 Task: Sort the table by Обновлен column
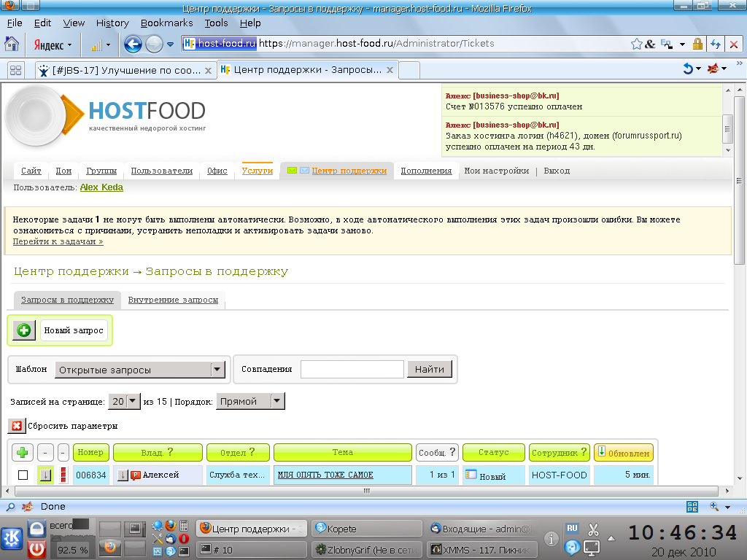[x=623, y=452]
